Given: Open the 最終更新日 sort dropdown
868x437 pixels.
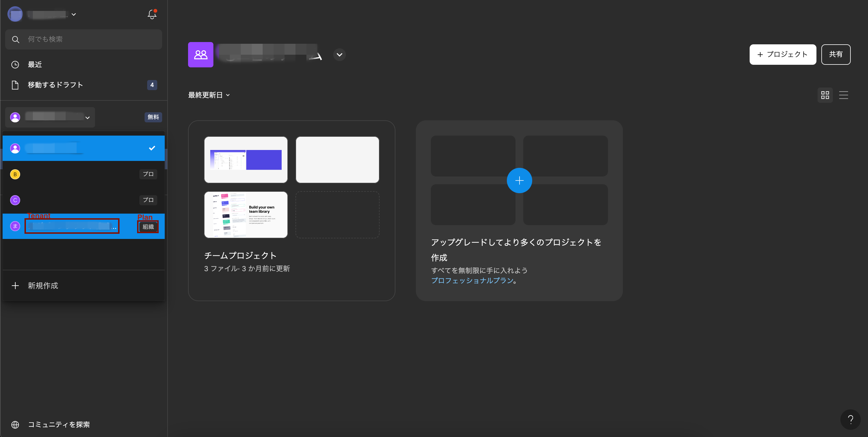Looking at the screenshot, I should point(209,95).
